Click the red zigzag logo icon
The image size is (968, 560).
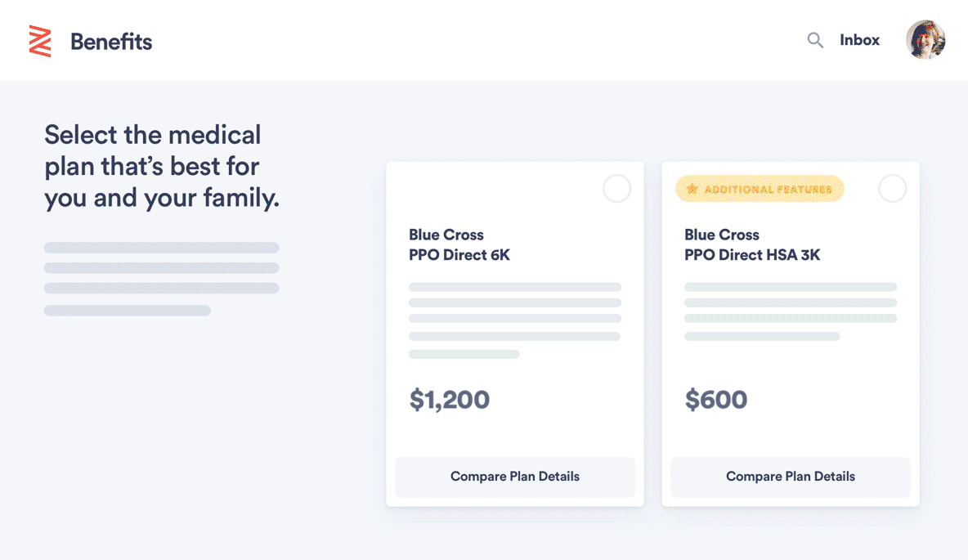point(40,42)
